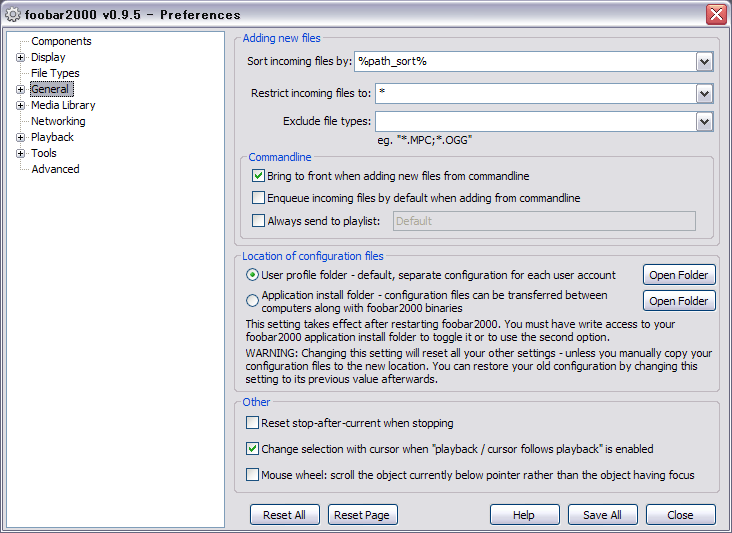Enable Enqueue incoming files by default
Screen dimensions: 732x533
pyautogui.click(x=258, y=197)
